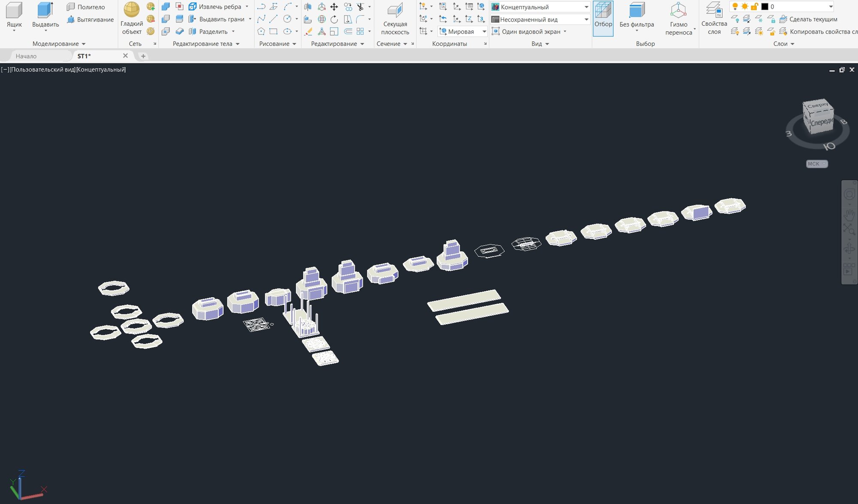Click the Гизмо переноса gizmo icon

coord(678,12)
